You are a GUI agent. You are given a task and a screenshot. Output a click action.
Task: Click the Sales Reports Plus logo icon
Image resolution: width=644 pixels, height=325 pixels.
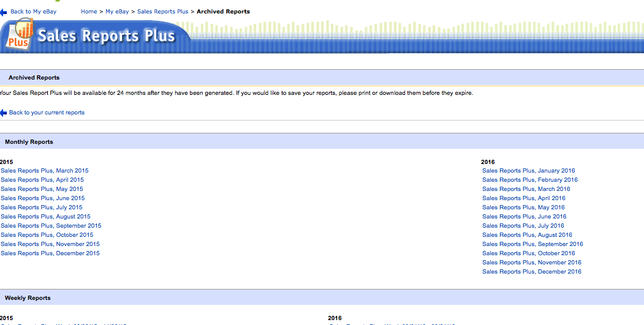click(x=19, y=34)
